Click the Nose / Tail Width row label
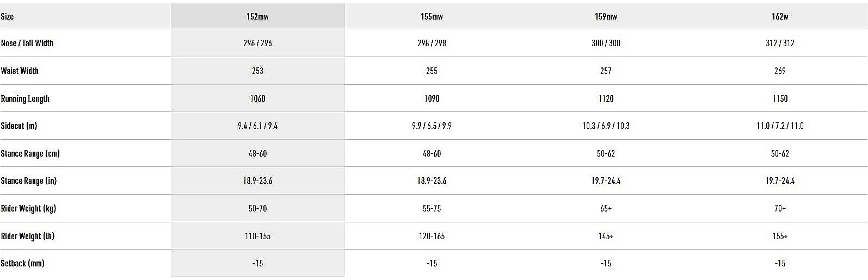868x280 pixels. [27, 43]
